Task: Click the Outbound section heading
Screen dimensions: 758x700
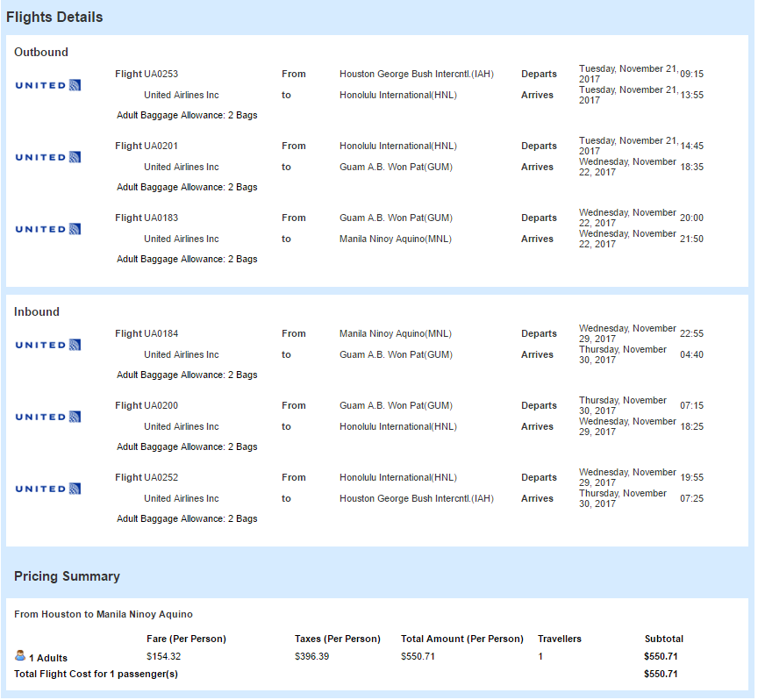Action: pos(41,53)
